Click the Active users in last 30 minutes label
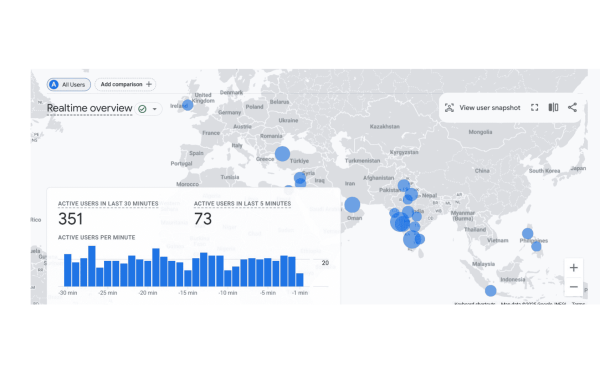The height and width of the screenshot is (385, 600). coord(108,204)
